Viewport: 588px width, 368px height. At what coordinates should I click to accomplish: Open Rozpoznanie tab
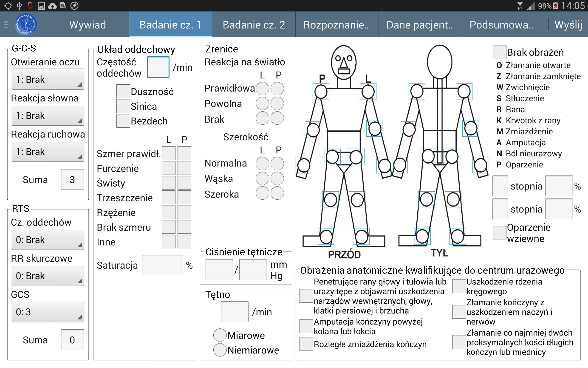(337, 25)
